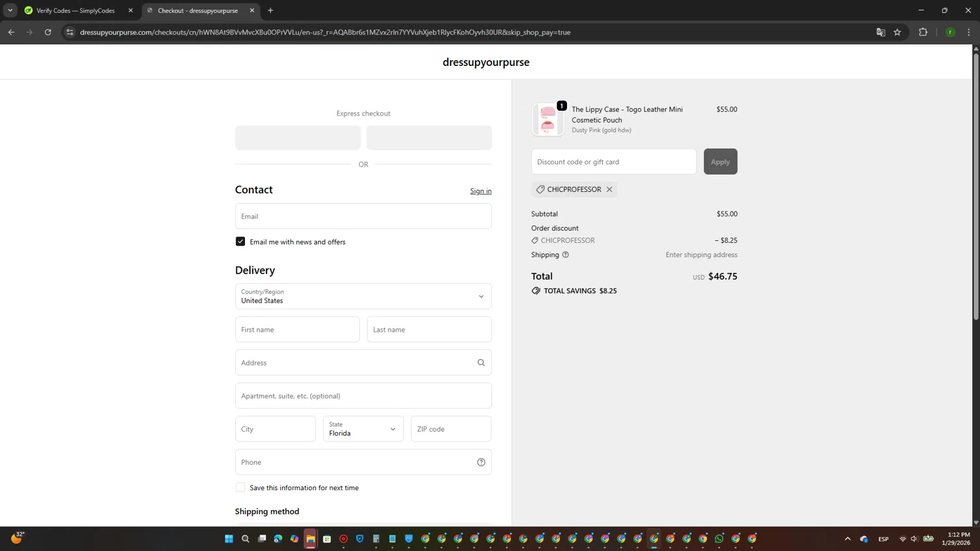Viewport: 980px width, 551px height.
Task: Open the State dropdown showing Florida
Action: (363, 429)
